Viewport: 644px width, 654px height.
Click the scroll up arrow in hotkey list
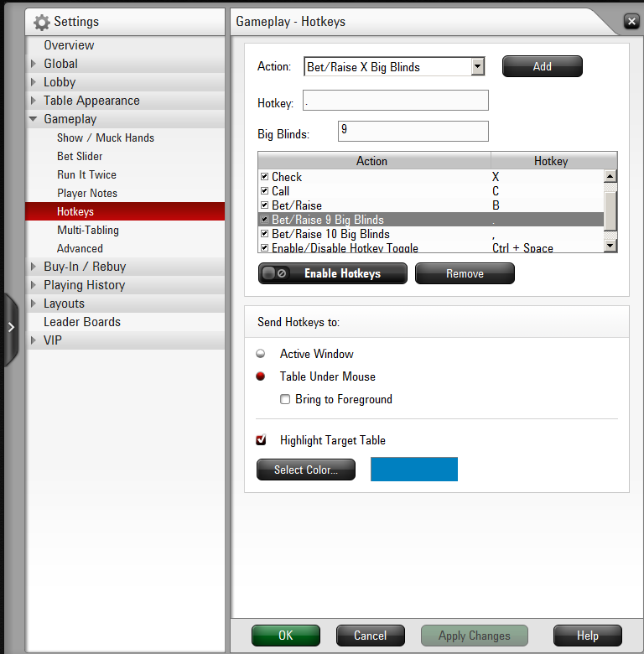coord(610,176)
